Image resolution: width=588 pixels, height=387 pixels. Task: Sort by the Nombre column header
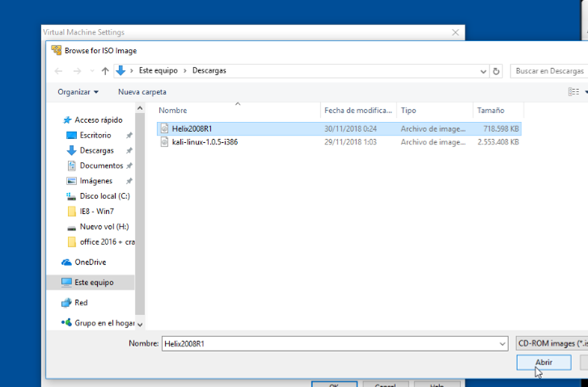coord(173,110)
